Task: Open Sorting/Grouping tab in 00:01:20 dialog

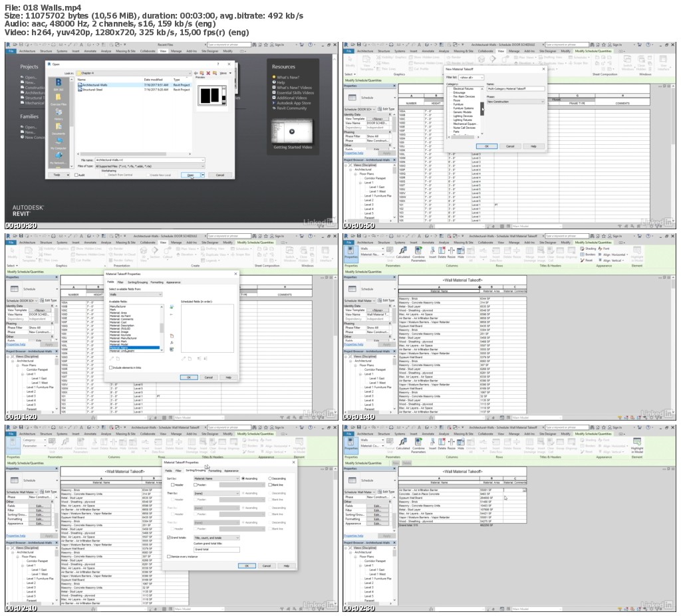Action: [x=137, y=282]
